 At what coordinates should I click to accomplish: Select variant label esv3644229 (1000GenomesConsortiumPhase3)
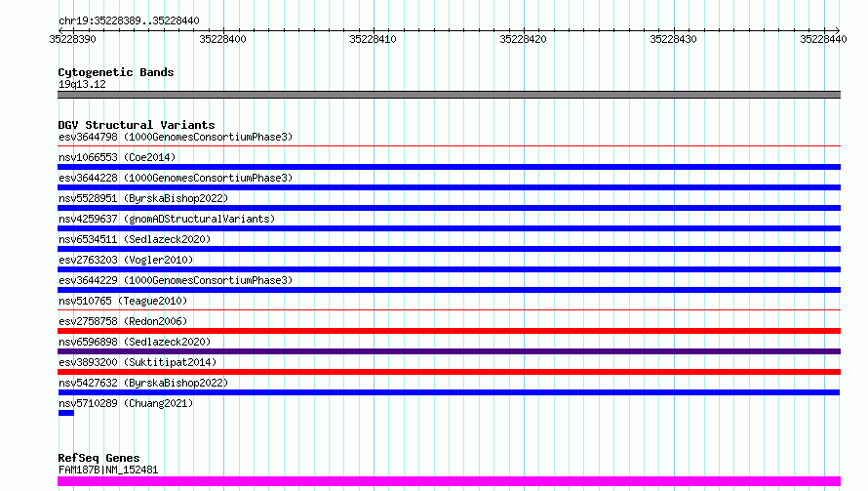click(x=176, y=280)
